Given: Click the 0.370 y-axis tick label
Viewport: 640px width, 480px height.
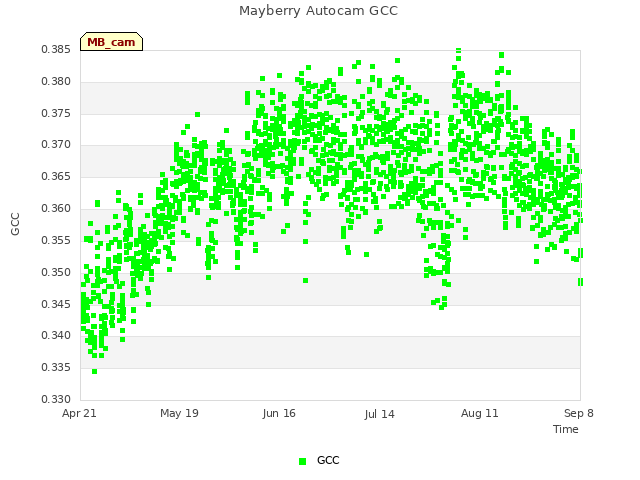Looking at the screenshot, I should 56,145.
